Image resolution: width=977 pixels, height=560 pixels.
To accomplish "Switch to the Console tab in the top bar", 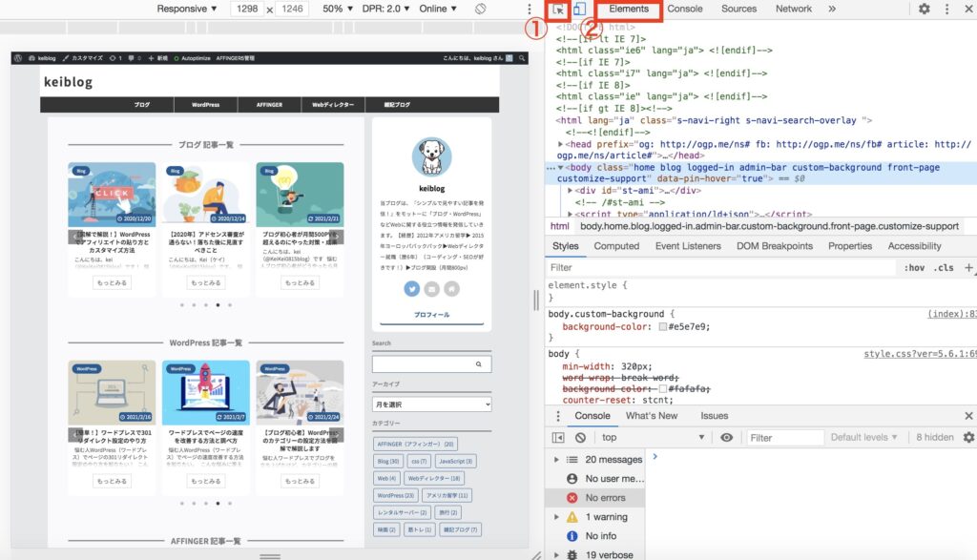I will [x=685, y=9].
